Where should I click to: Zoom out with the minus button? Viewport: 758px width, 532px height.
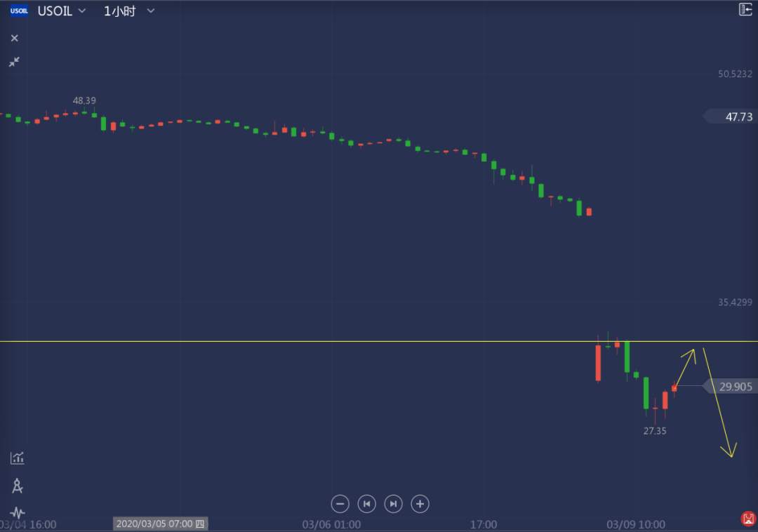click(x=340, y=504)
